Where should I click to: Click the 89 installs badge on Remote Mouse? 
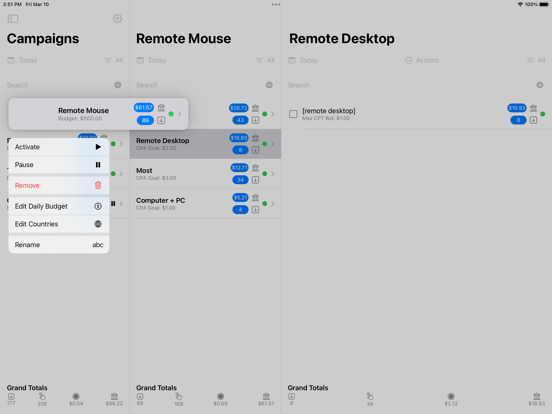pos(145,120)
